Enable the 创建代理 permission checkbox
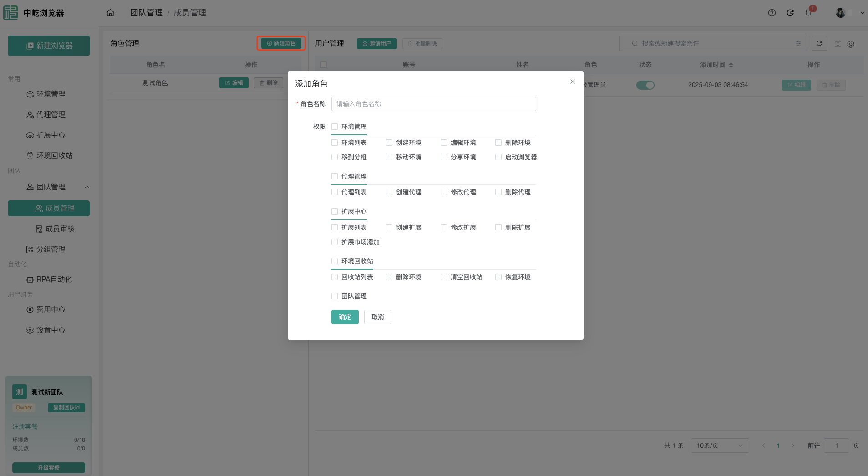Viewport: 868px width, 476px height. click(x=389, y=192)
